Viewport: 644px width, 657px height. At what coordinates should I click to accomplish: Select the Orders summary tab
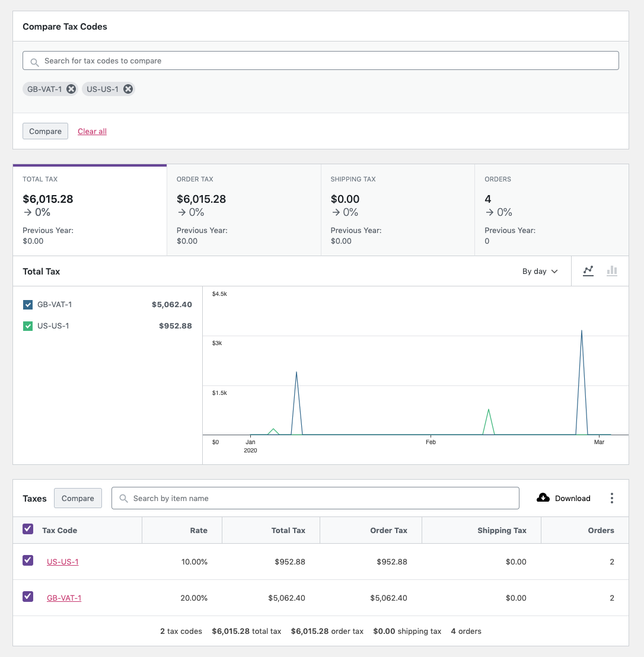(552, 210)
